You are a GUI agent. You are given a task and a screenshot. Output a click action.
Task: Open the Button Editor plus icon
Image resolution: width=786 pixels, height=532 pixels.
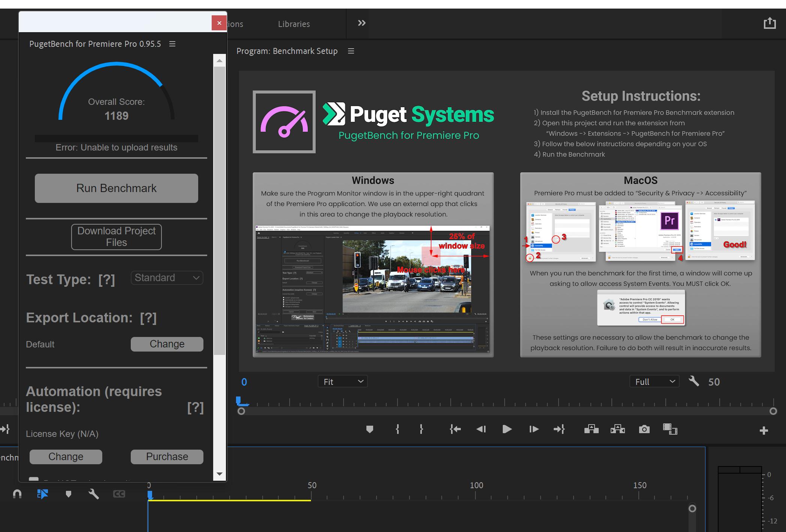(x=764, y=431)
